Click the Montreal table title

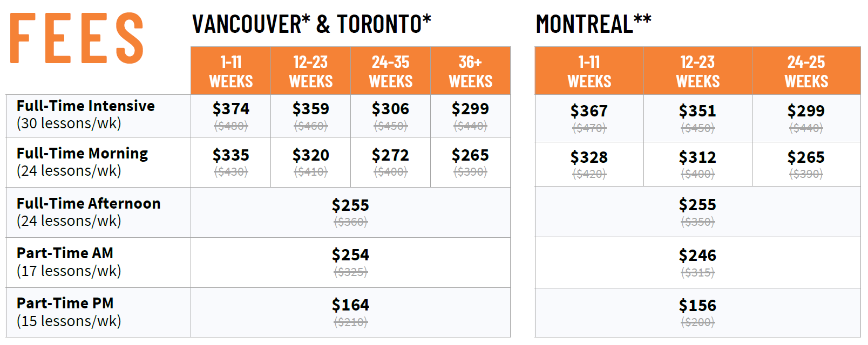pos(593,24)
